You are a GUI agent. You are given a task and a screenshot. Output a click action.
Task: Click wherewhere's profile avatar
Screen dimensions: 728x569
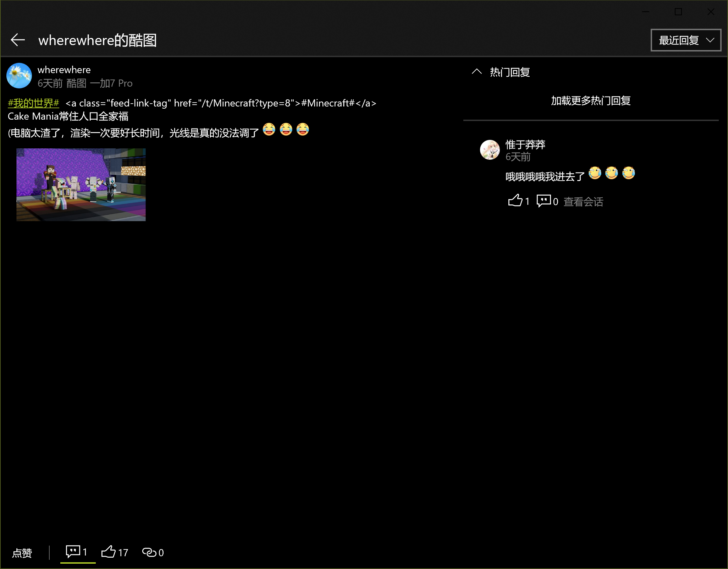tap(19, 76)
